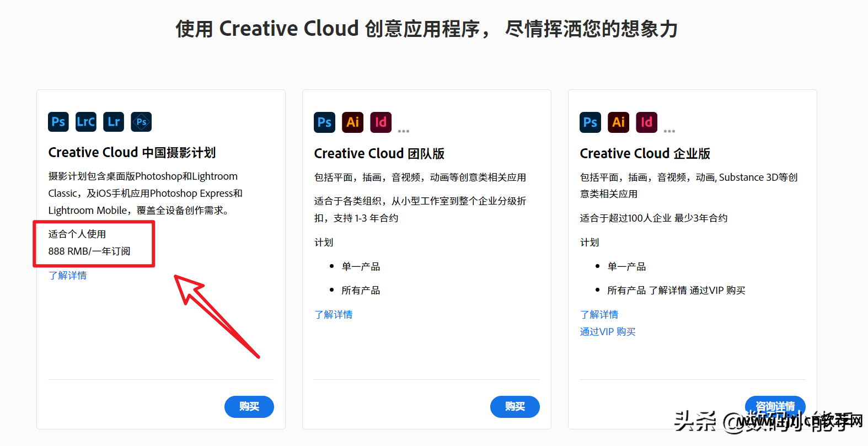Screen dimensions: 868x446
Task: Click the Creative Cloud 企业版 heading
Action: pyautogui.click(x=645, y=153)
